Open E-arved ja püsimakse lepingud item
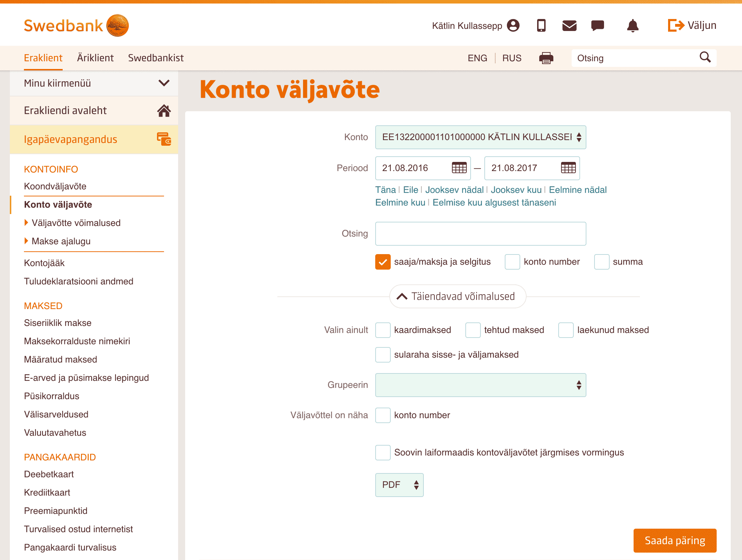 click(x=86, y=378)
